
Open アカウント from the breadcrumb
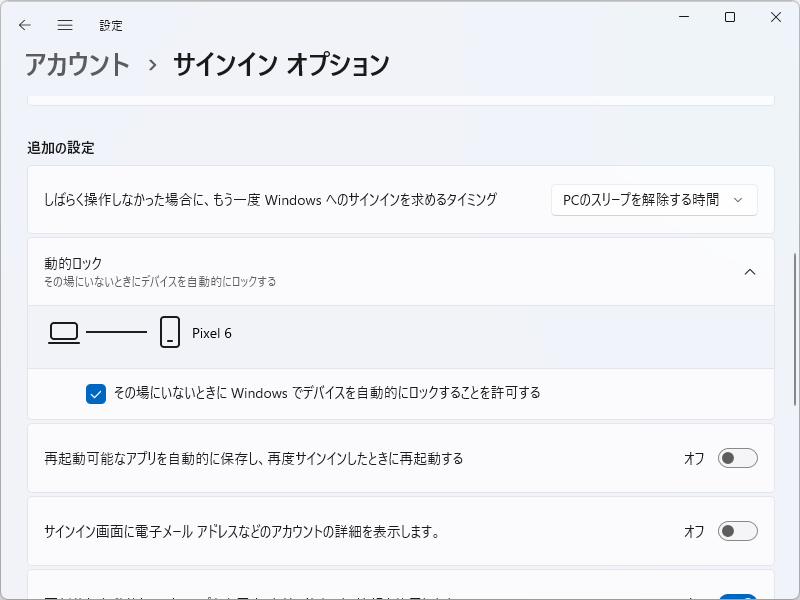(x=77, y=64)
